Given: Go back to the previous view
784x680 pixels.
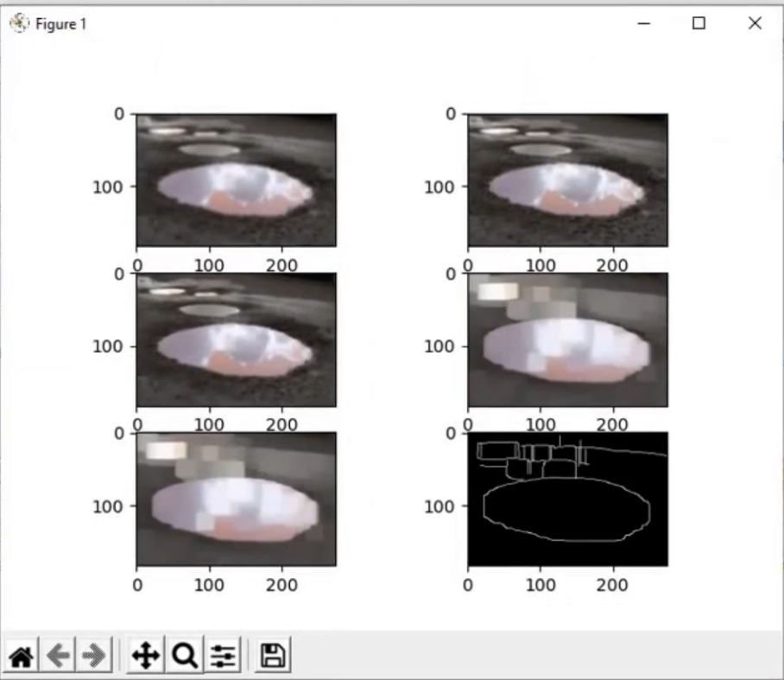Looking at the screenshot, I should click(x=58, y=656).
